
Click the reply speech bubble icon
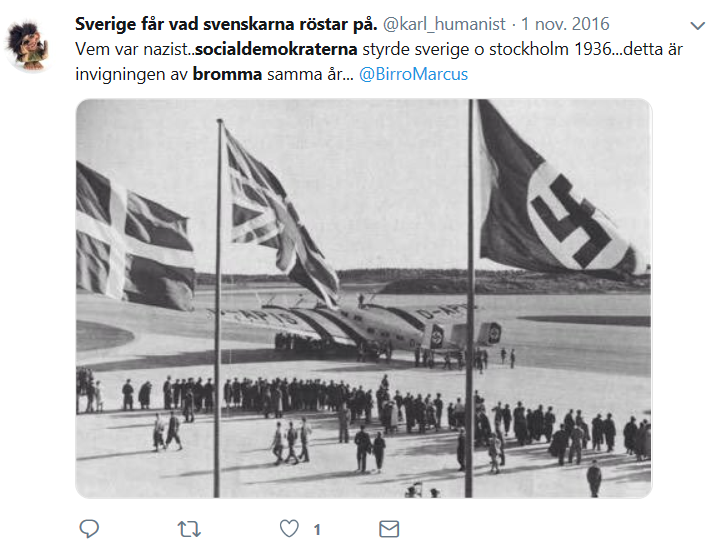[x=89, y=528]
